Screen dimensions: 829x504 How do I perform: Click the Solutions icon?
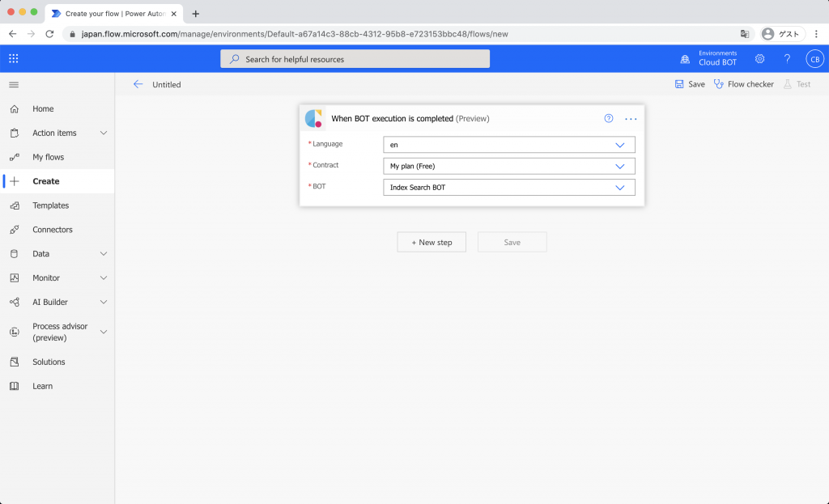tap(15, 362)
